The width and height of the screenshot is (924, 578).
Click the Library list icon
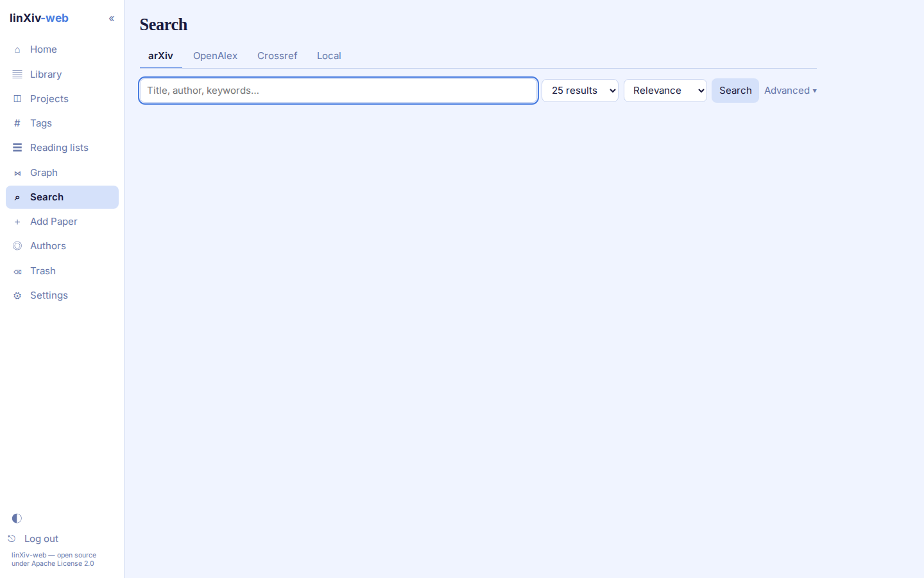[x=17, y=74]
